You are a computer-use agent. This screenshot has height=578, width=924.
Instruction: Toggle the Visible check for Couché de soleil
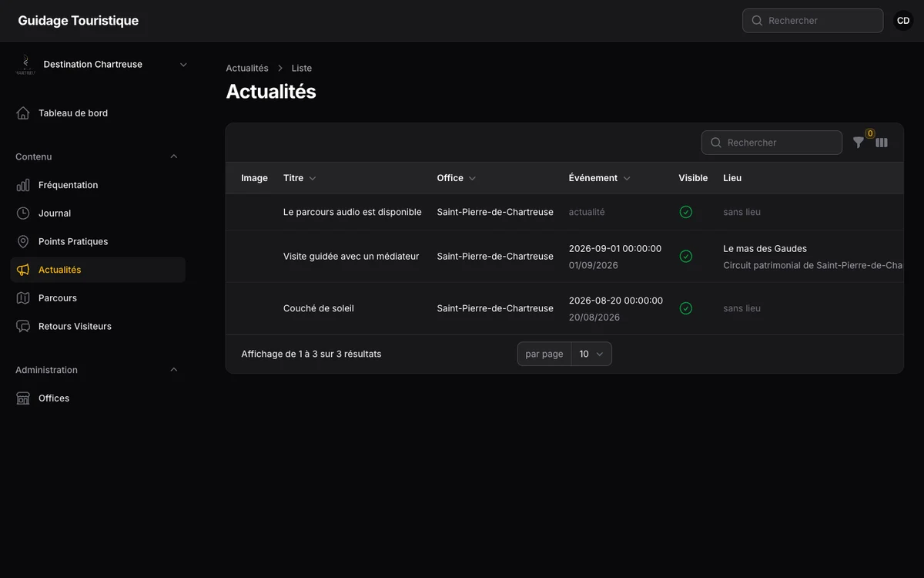tap(686, 308)
